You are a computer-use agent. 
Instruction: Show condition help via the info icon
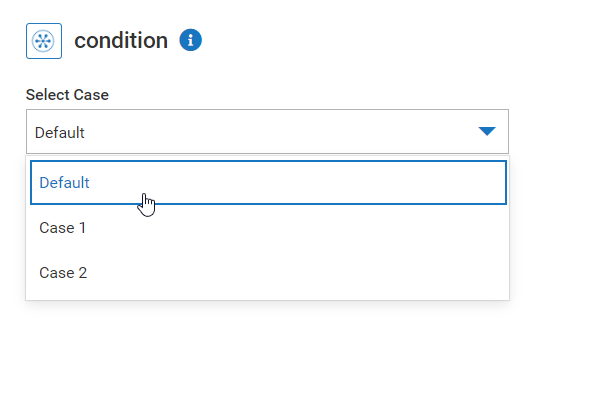pos(190,40)
